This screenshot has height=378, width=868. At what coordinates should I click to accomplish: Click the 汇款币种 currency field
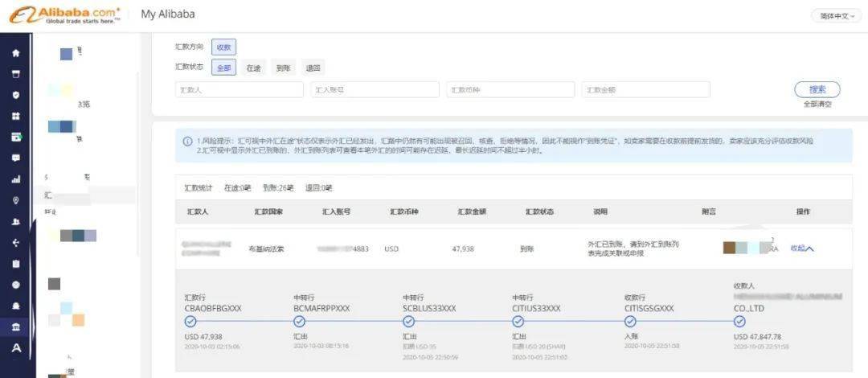[510, 90]
